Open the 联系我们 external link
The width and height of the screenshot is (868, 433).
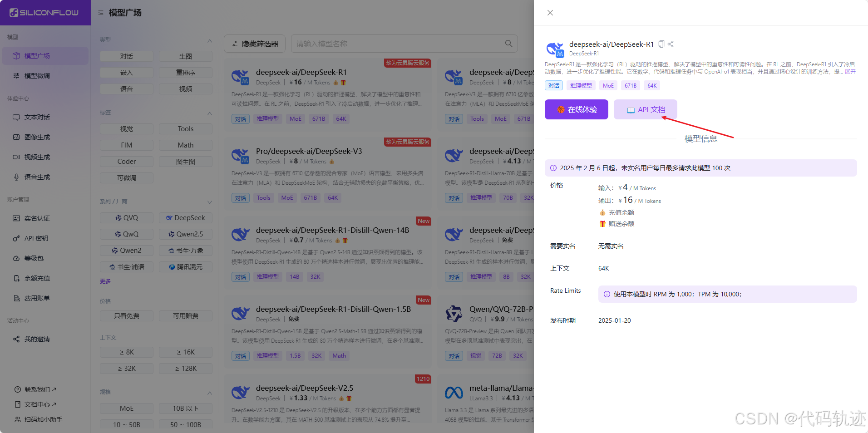coord(35,389)
